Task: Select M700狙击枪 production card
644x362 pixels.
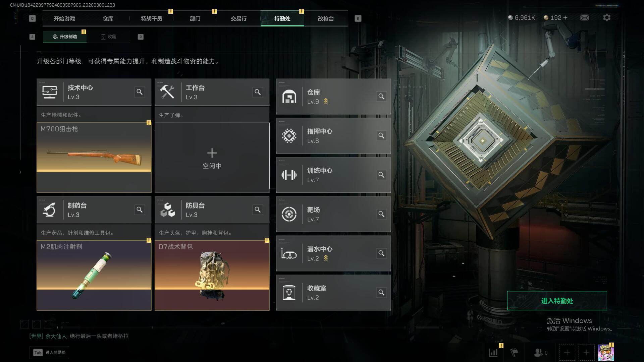Action: (x=94, y=158)
